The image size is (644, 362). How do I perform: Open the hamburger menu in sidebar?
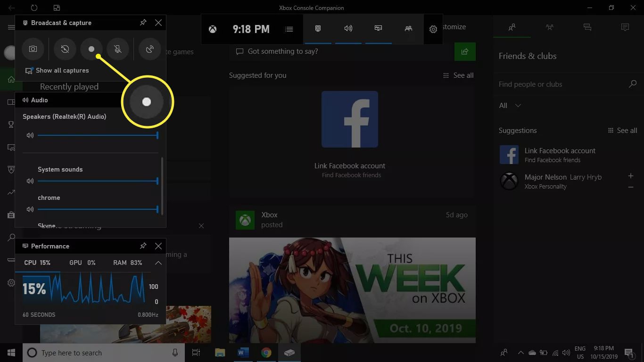[11, 27]
